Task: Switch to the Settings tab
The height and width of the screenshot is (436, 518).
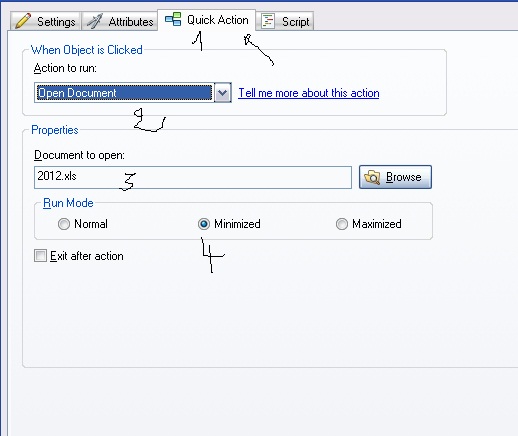Action: click(45, 21)
